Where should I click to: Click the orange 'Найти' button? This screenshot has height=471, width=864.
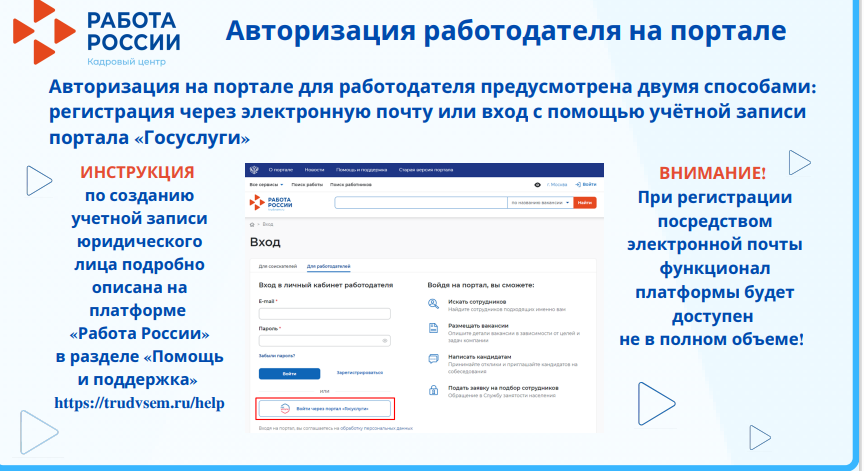point(585,203)
